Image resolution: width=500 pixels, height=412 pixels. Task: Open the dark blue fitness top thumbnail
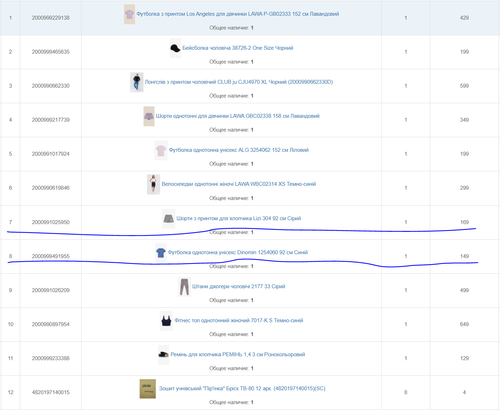click(x=166, y=321)
